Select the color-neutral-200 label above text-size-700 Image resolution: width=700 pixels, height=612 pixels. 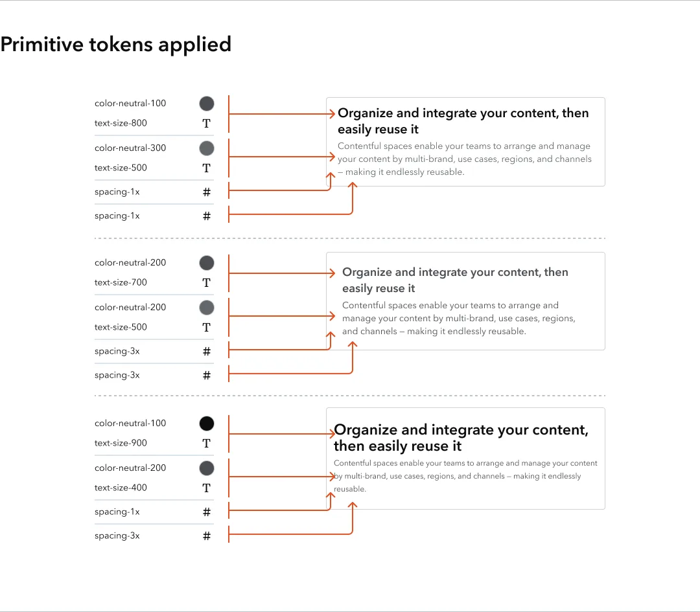pyautogui.click(x=130, y=263)
